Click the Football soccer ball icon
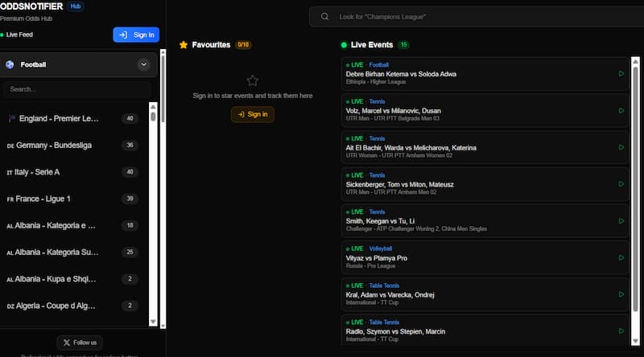Viewport: 644px width, 357px height. tap(10, 64)
